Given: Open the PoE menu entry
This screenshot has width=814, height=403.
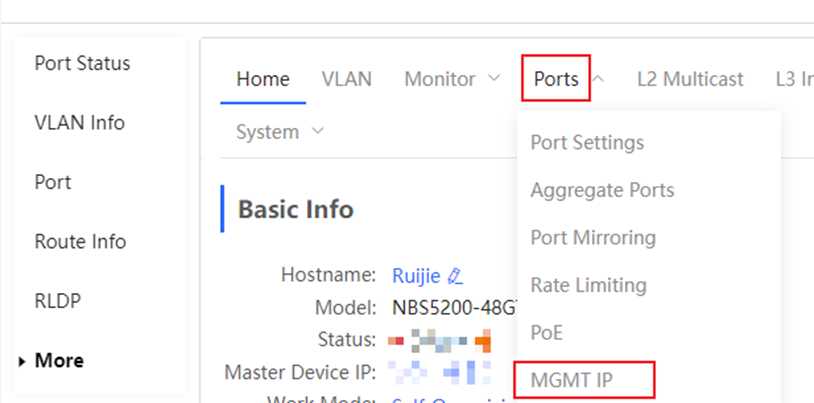Looking at the screenshot, I should (546, 332).
